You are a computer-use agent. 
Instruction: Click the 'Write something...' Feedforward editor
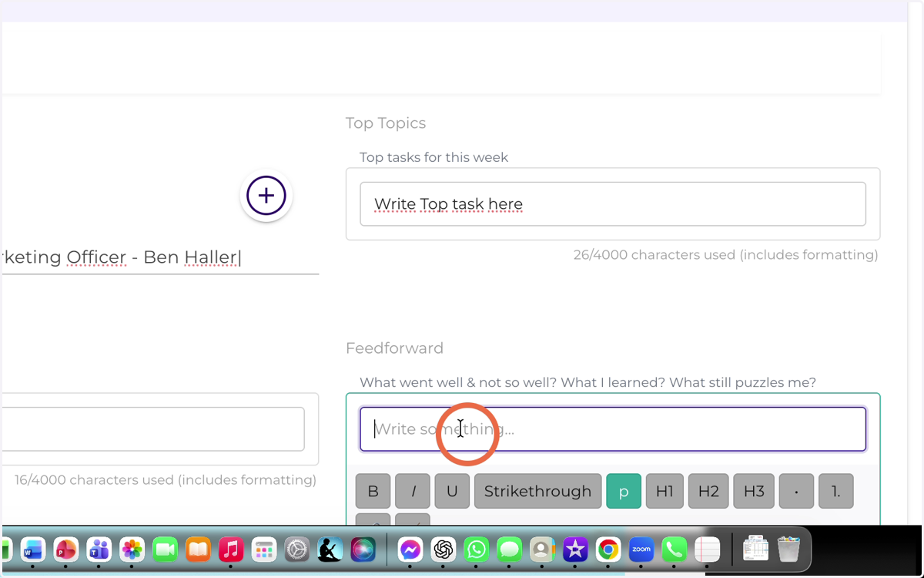[x=613, y=429]
